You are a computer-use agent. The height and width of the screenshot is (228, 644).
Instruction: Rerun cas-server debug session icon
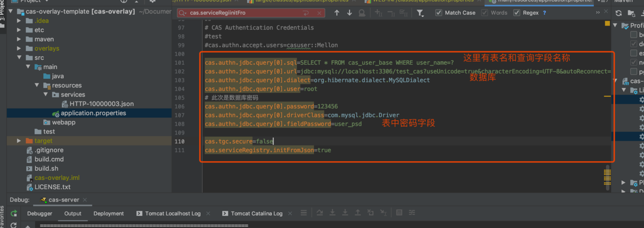14,213
